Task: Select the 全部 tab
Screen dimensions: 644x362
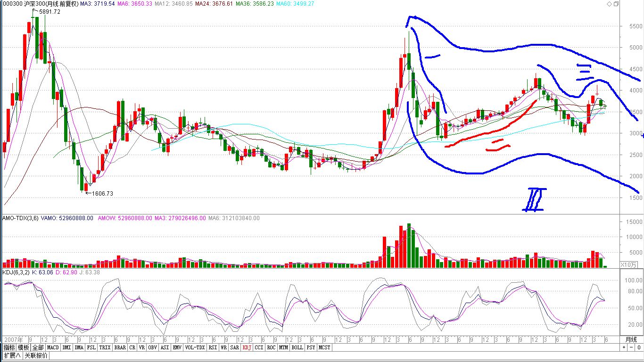Action: point(38,347)
